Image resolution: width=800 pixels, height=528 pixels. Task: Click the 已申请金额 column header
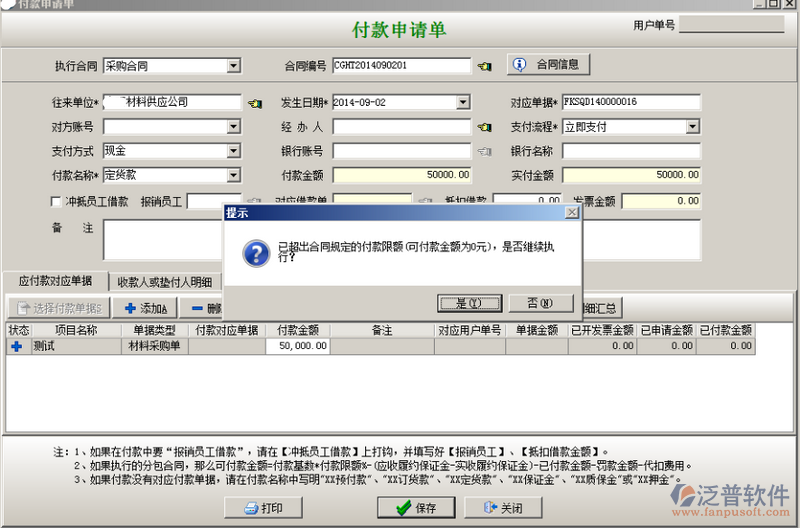(x=666, y=331)
